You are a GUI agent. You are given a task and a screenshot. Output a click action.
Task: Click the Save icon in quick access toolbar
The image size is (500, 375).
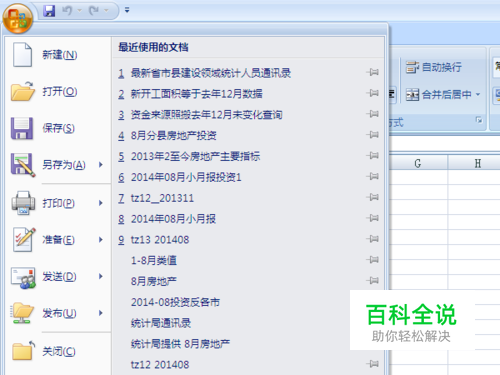[49, 11]
